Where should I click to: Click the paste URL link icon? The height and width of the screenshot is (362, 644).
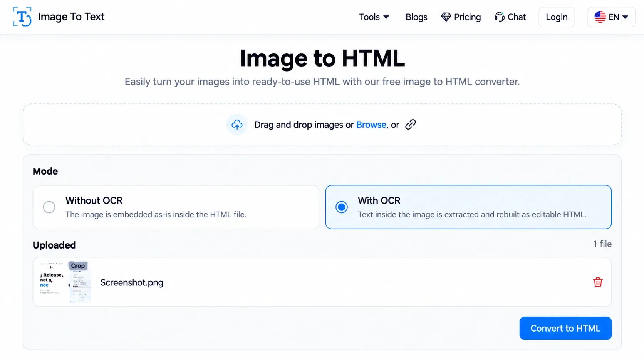[x=411, y=125]
